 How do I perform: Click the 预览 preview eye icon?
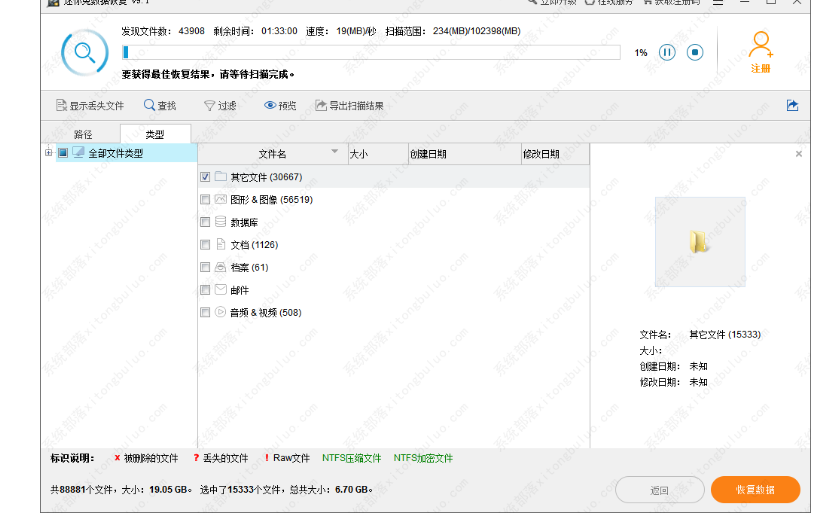280,105
